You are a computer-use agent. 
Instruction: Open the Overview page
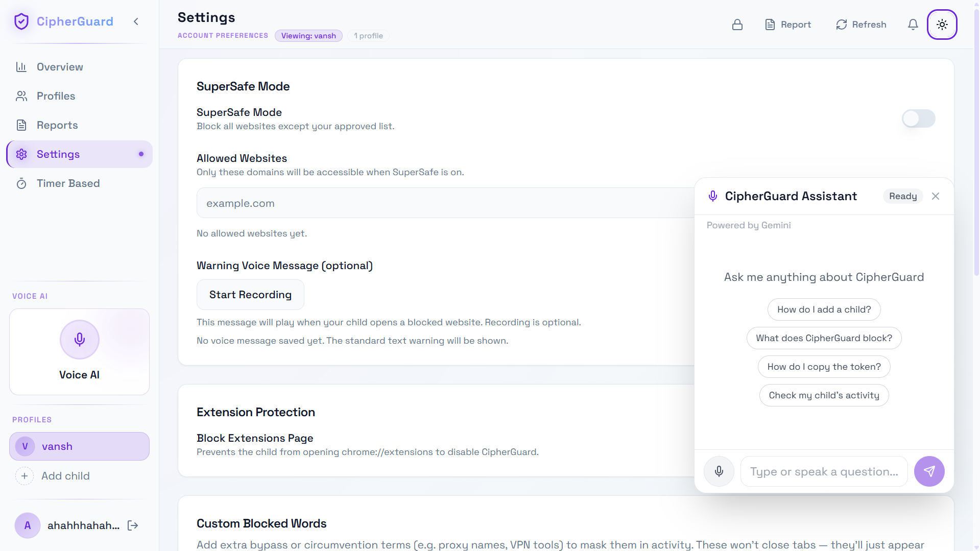coord(79,67)
